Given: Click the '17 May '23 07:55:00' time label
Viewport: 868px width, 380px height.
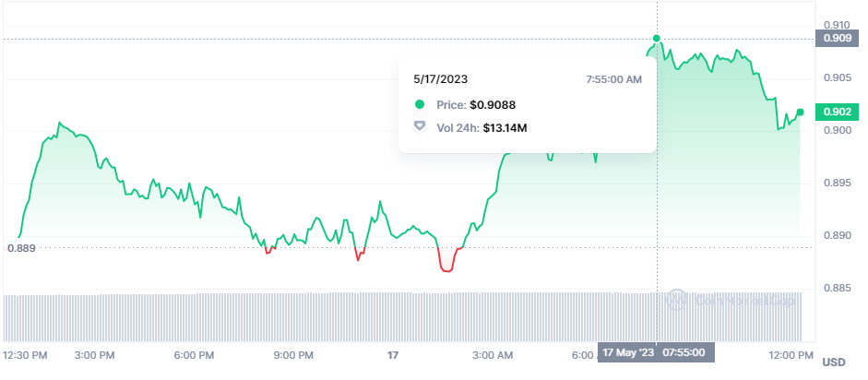Looking at the screenshot, I should [x=657, y=352].
